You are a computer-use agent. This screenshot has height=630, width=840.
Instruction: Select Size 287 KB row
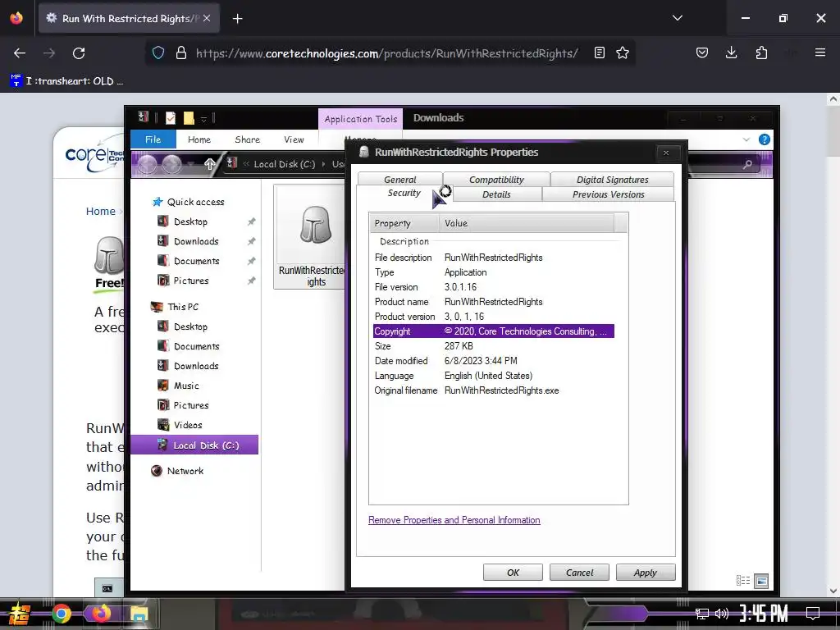(493, 346)
